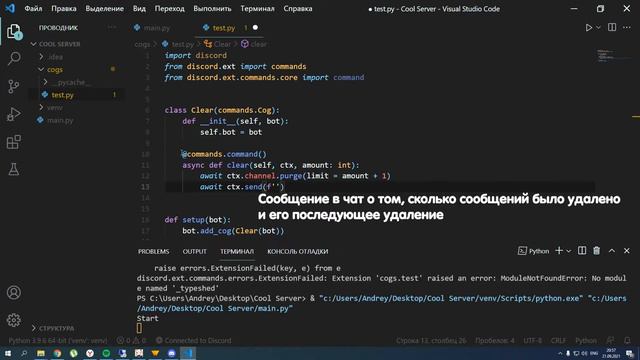Open the Testing flask view
This screenshot has height=360, width=640.
(13, 169)
